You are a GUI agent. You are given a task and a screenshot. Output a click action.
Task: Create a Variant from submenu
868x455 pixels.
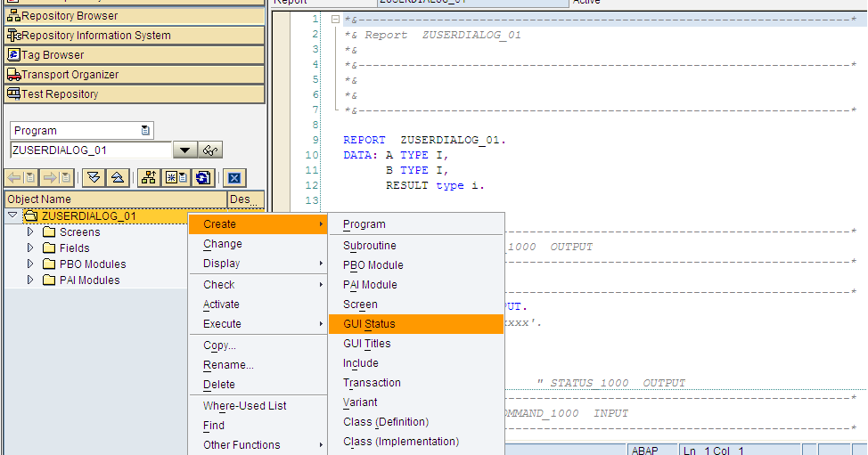[x=416, y=402]
